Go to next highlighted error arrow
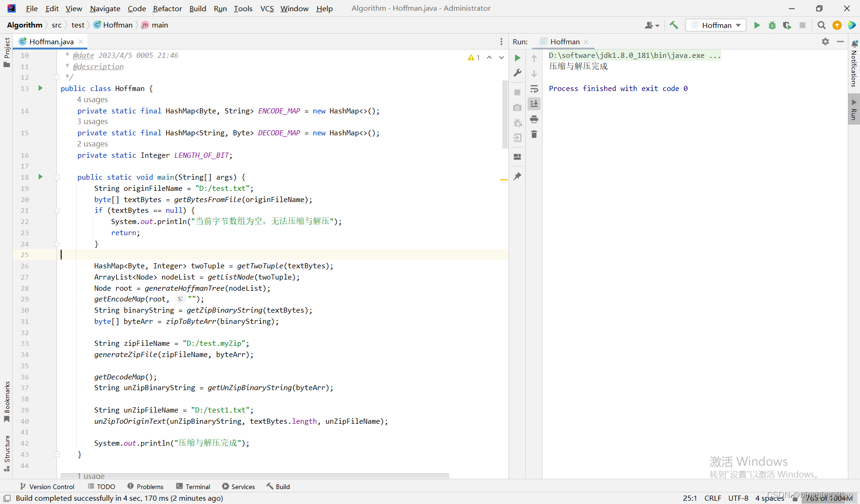860x504 pixels. 501,57
